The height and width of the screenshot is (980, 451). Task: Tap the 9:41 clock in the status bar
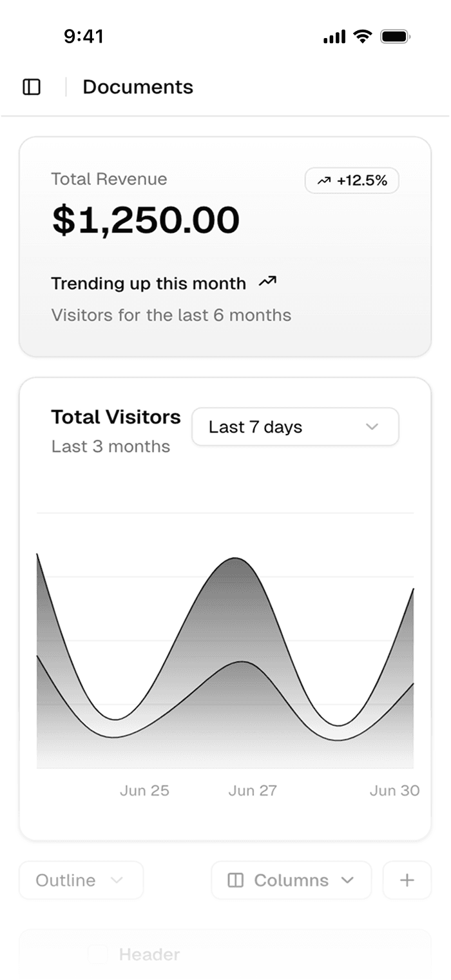(83, 36)
